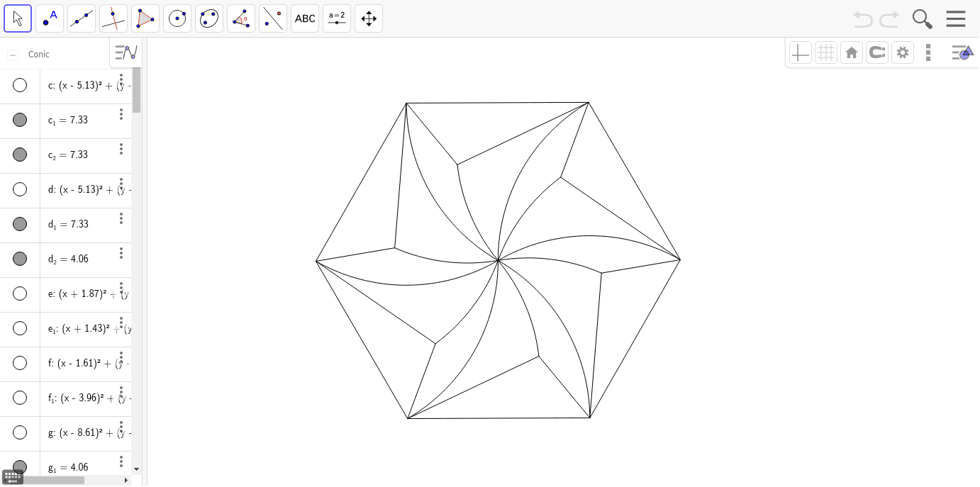Open the main hamburger menu
This screenshot has width=980, height=487.
956,18
